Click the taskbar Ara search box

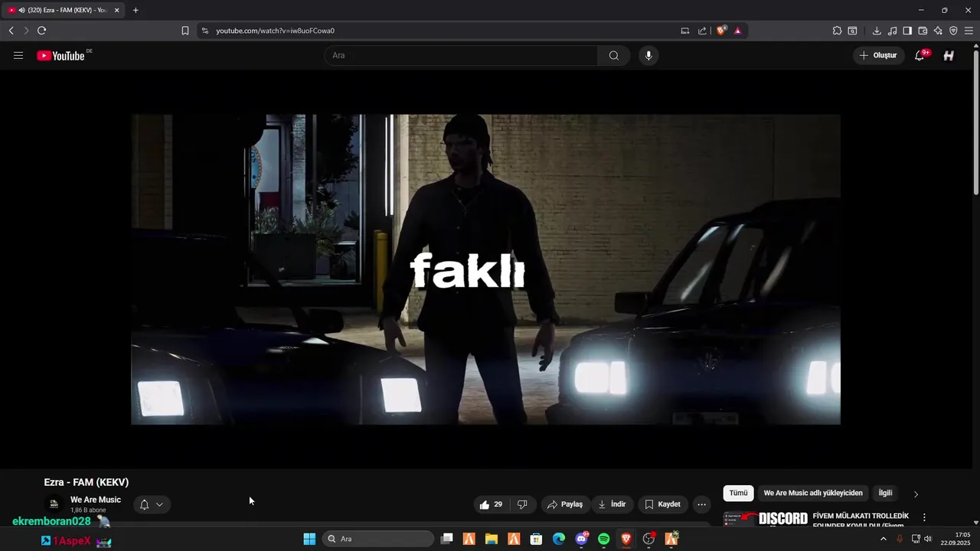[x=378, y=539]
